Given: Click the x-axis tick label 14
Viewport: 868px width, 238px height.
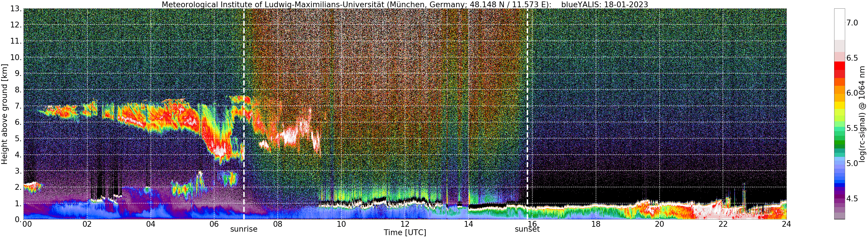Looking at the screenshot, I should [468, 224].
